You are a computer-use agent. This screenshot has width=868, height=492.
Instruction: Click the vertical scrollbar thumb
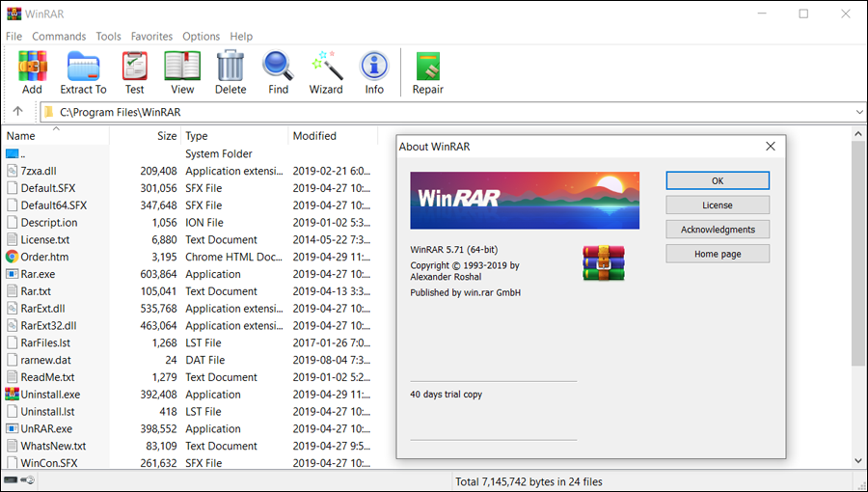pyautogui.click(x=858, y=253)
